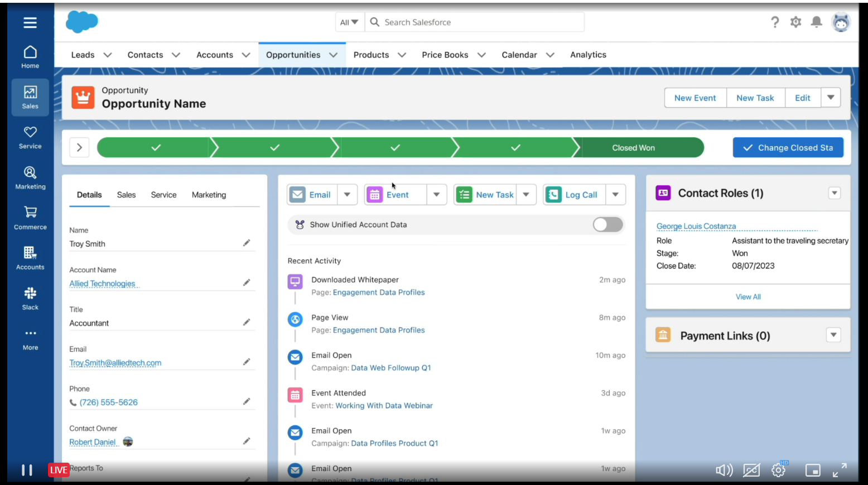Open Contact Roles card dropdown menu
Screen dimensions: 868x485
pyautogui.click(x=835, y=193)
